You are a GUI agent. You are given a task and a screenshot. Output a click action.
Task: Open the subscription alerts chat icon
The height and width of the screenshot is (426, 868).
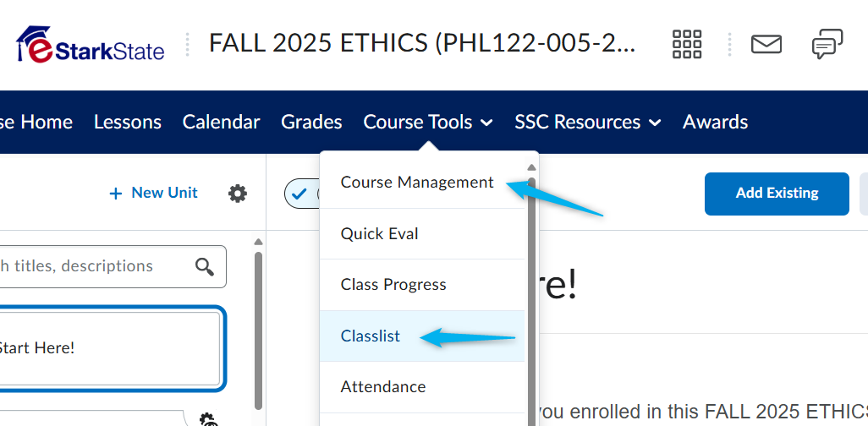pyautogui.click(x=827, y=44)
